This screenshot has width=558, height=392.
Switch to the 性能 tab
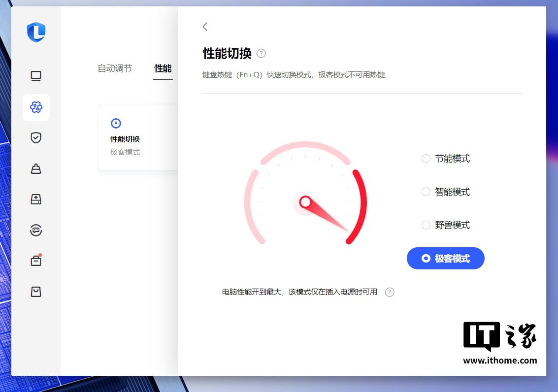pyautogui.click(x=163, y=68)
